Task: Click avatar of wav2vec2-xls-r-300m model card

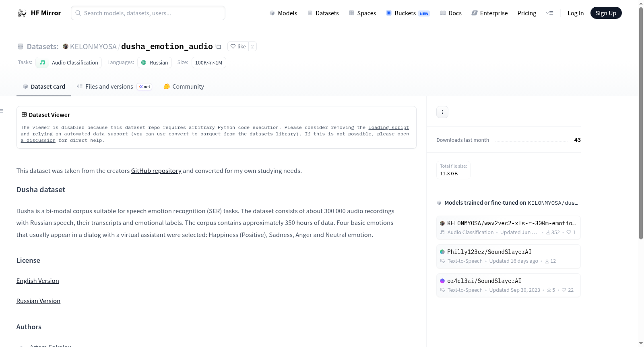Action: pos(442,223)
